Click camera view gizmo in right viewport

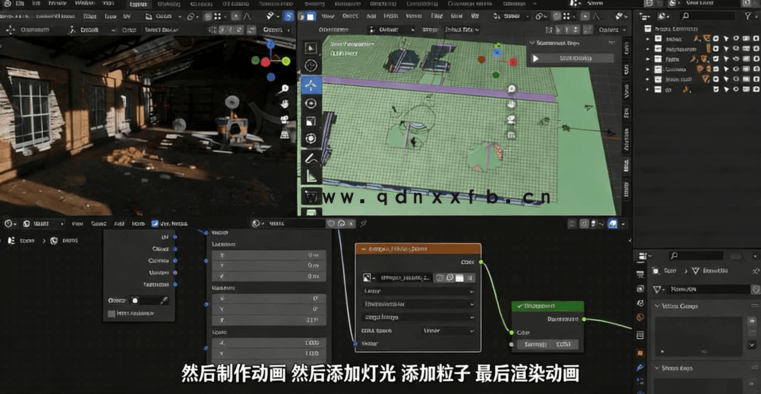(x=511, y=119)
